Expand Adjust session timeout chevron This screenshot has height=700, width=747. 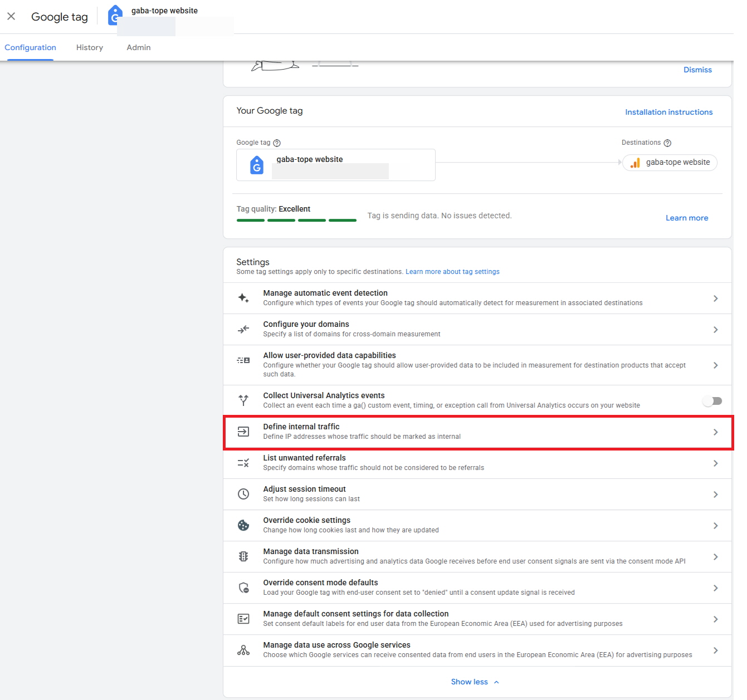click(x=715, y=495)
